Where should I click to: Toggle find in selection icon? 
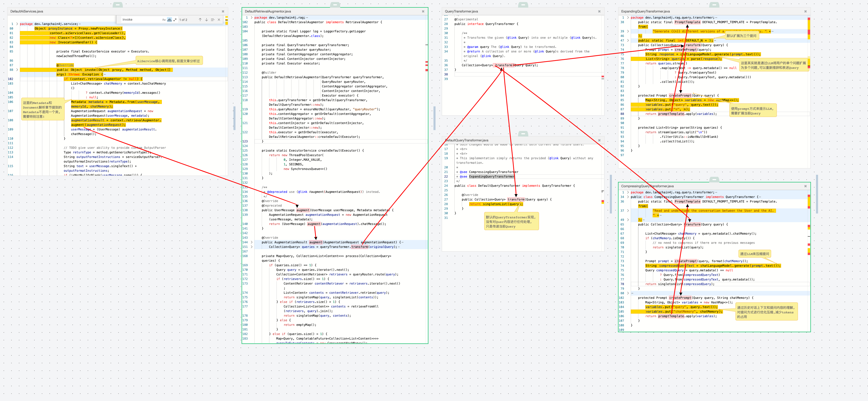coord(213,20)
